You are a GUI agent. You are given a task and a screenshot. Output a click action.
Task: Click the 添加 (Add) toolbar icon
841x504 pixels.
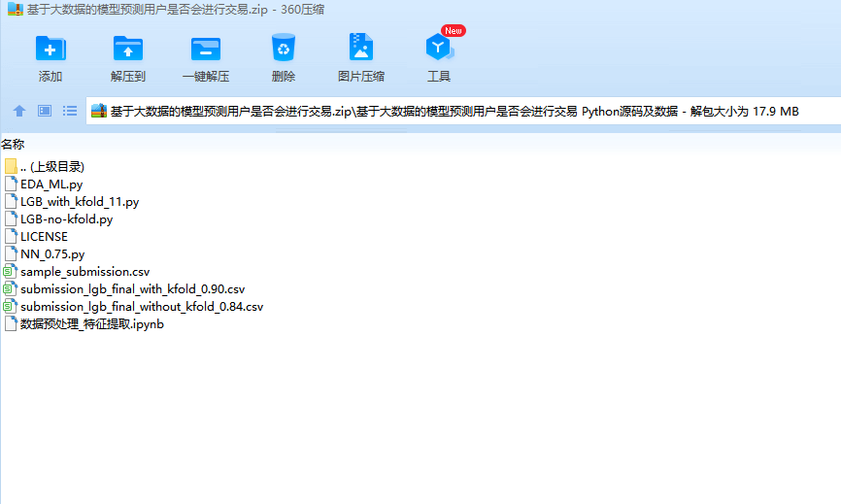pos(50,49)
